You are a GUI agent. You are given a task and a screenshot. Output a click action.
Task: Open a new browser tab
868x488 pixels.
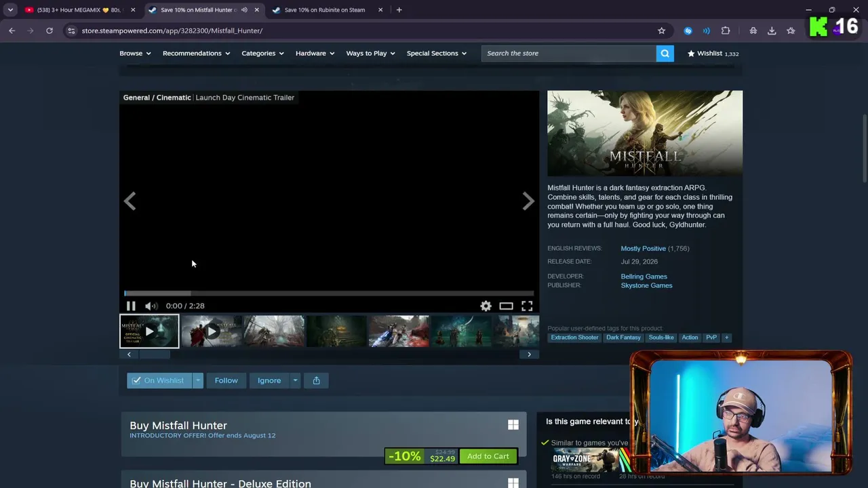399,10
